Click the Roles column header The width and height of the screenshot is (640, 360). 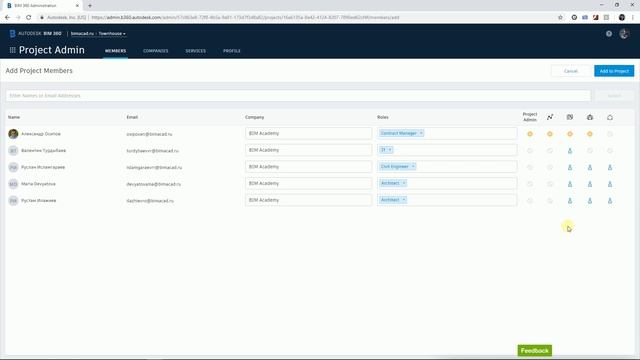[x=382, y=117]
